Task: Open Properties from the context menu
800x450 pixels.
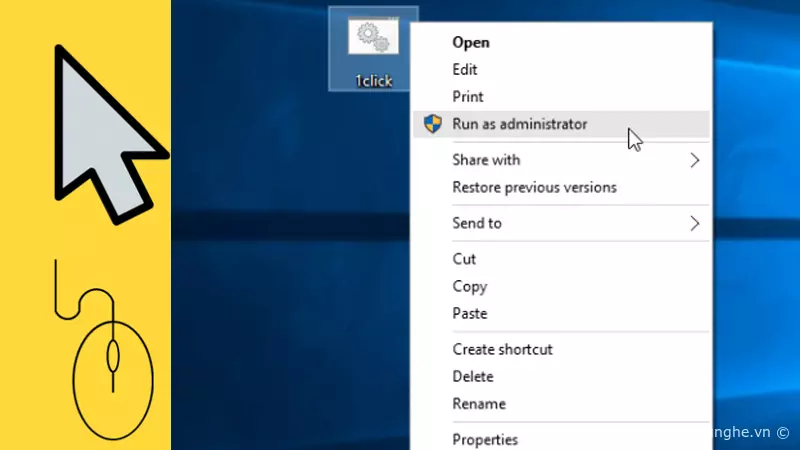Action: click(x=485, y=439)
